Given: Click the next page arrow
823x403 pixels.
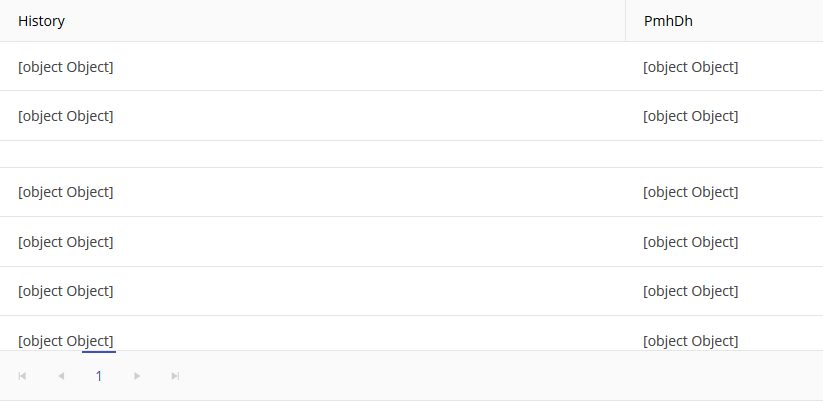Looking at the screenshot, I should [x=137, y=376].
